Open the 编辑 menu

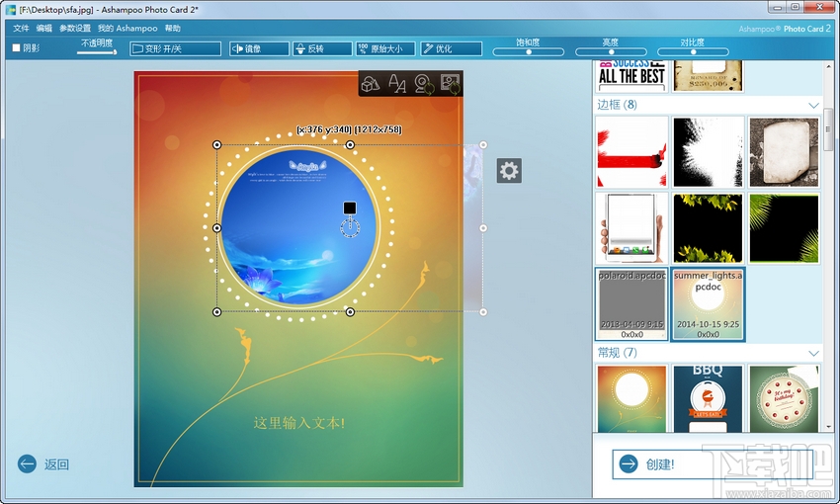43,29
